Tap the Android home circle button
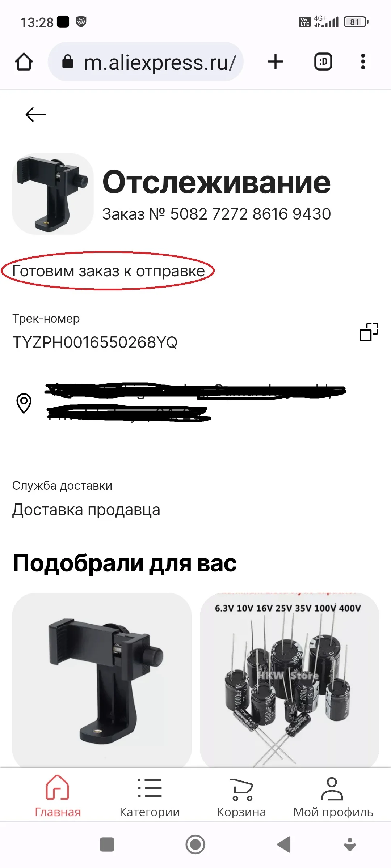This screenshot has width=391, height=868. click(x=195, y=845)
